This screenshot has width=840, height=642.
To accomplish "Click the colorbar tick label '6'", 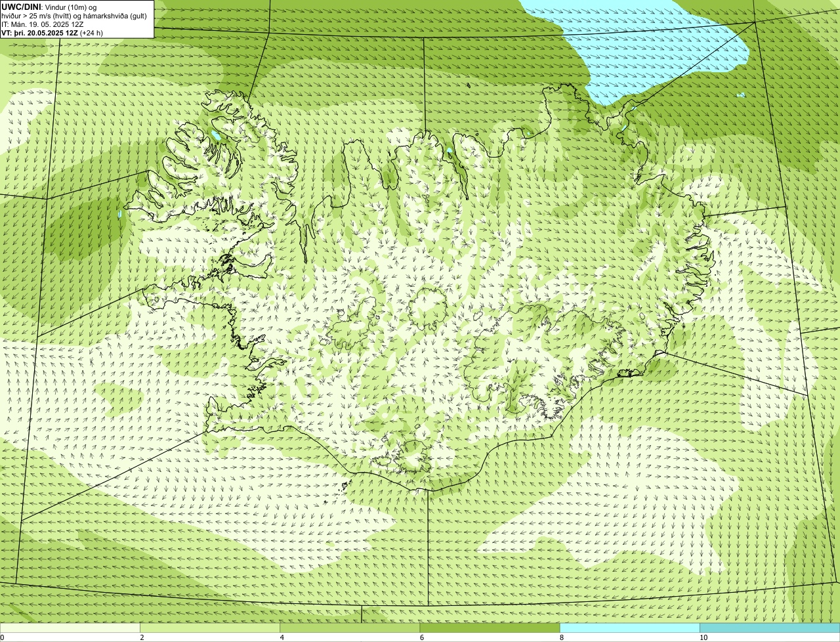I will click(421, 637).
